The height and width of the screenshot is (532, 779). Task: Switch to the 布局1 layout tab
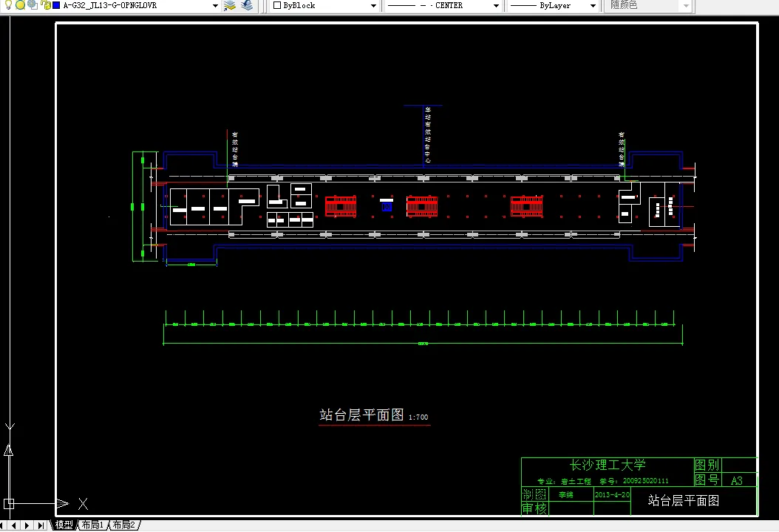point(93,525)
